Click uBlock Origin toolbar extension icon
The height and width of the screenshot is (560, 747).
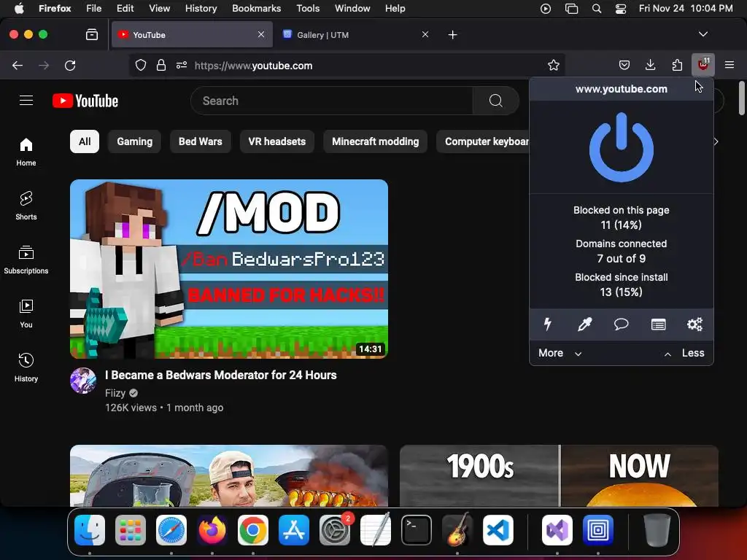pyautogui.click(x=703, y=65)
